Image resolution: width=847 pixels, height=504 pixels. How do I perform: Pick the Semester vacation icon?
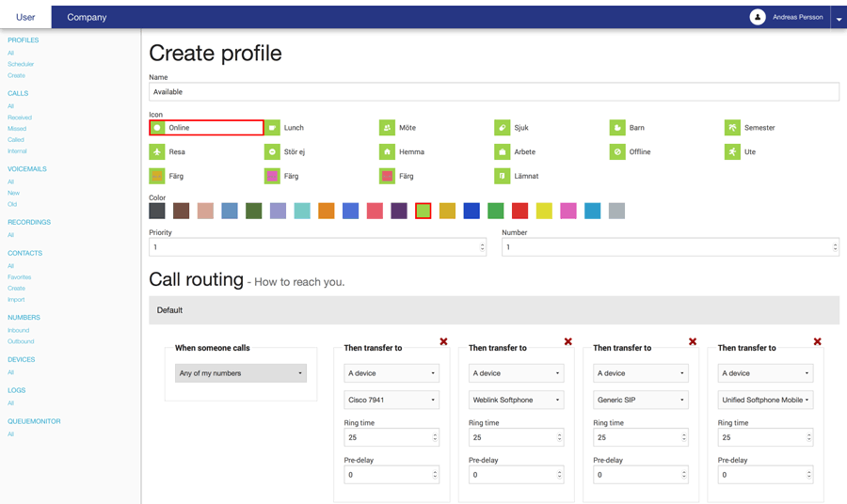pos(732,128)
